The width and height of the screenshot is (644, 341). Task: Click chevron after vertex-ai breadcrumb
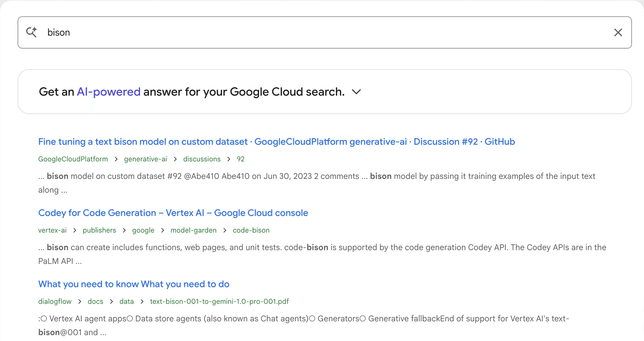click(74, 230)
